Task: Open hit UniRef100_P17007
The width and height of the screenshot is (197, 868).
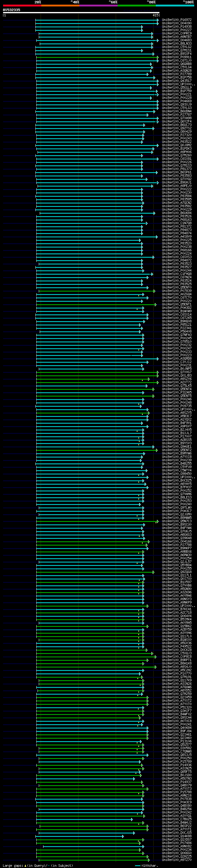Action: point(177,436)
